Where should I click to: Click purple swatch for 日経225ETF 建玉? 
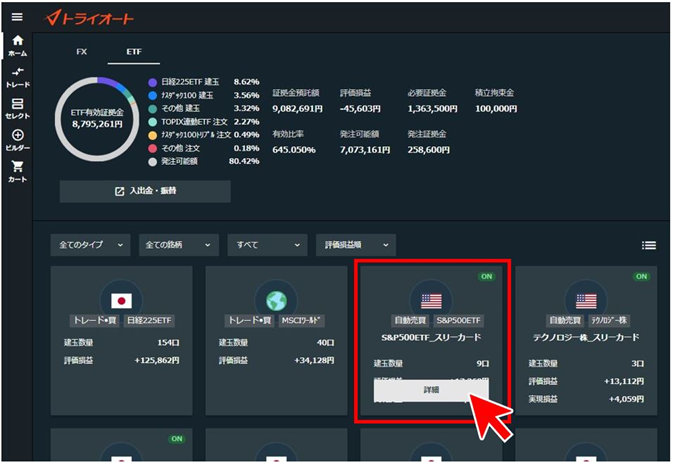pos(152,82)
